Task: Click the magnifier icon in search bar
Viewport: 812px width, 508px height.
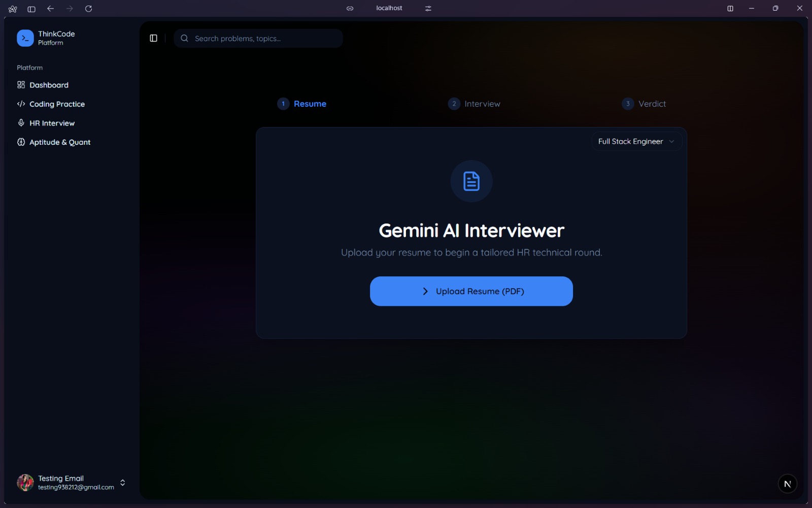Action: [185, 38]
